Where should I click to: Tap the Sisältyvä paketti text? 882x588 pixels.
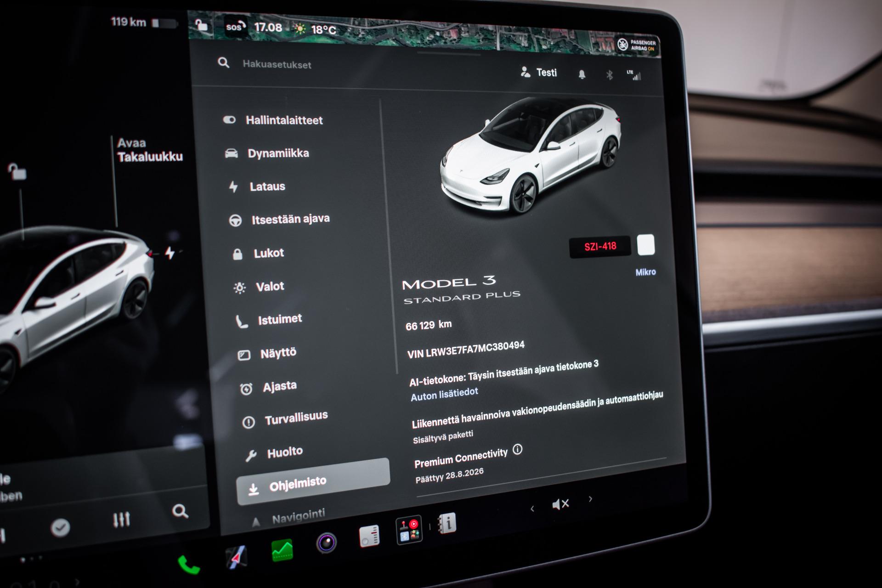(x=443, y=437)
